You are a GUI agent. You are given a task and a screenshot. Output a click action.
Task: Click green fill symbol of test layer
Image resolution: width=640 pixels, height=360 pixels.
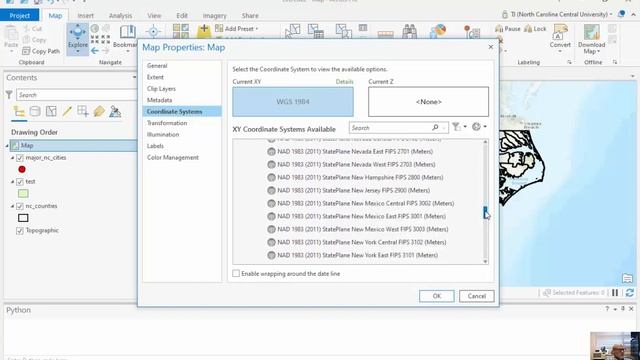[x=23, y=193]
